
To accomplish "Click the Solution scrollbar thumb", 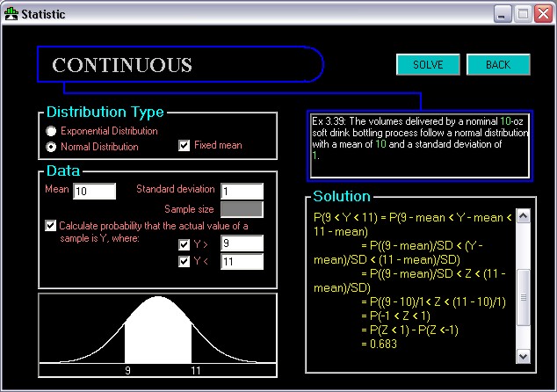I will [x=524, y=297].
